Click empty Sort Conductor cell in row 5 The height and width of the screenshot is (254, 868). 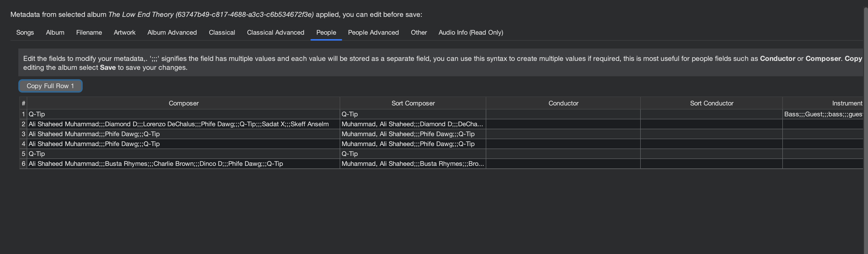pos(711,153)
